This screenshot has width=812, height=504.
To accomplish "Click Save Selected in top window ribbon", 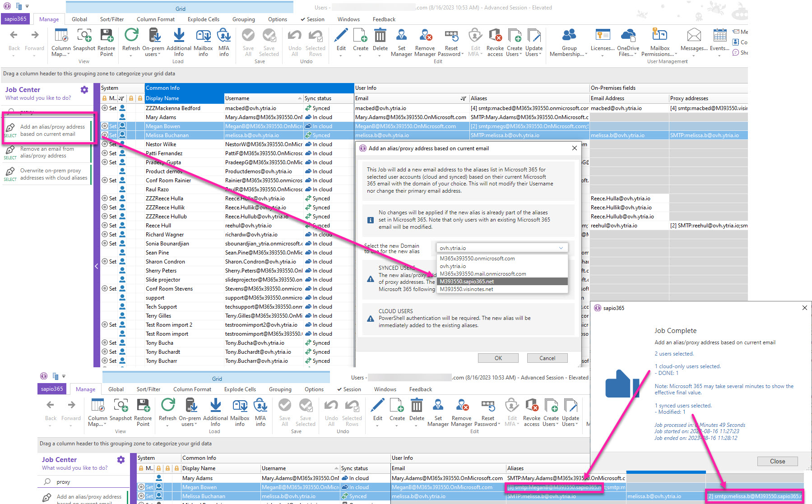I will 269,42.
